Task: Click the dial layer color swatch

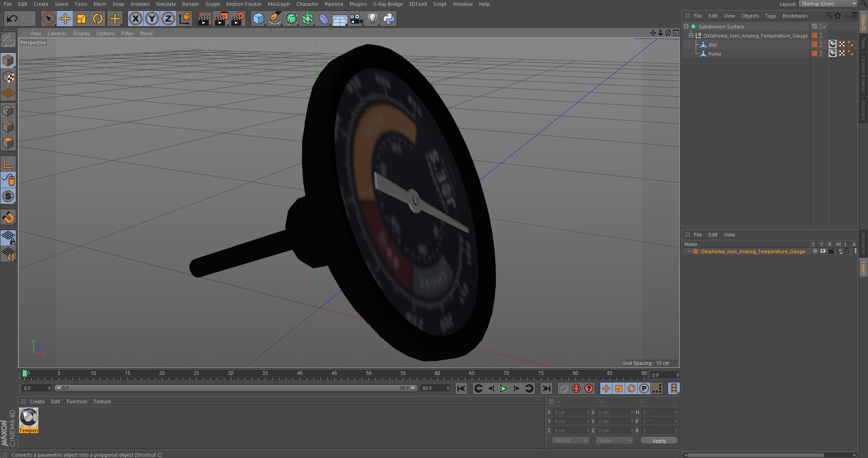Action: tap(814, 44)
